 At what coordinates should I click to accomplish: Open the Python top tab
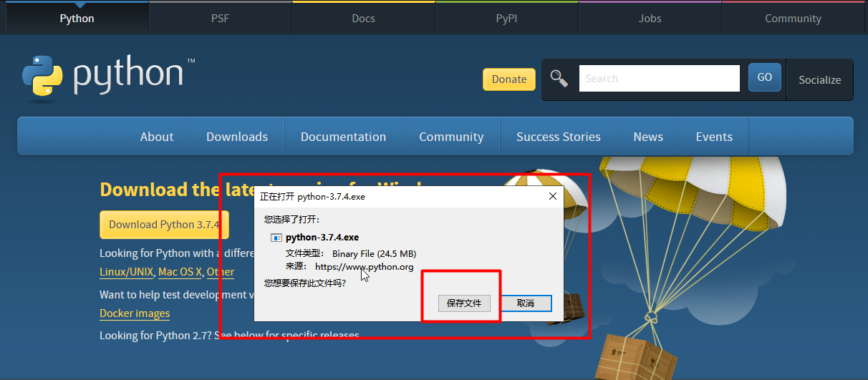tap(77, 18)
